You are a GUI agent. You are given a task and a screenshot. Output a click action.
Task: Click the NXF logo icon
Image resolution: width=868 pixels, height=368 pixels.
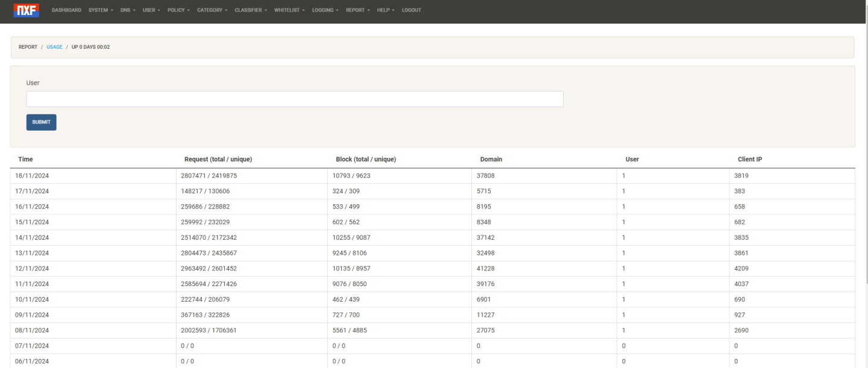tap(26, 10)
